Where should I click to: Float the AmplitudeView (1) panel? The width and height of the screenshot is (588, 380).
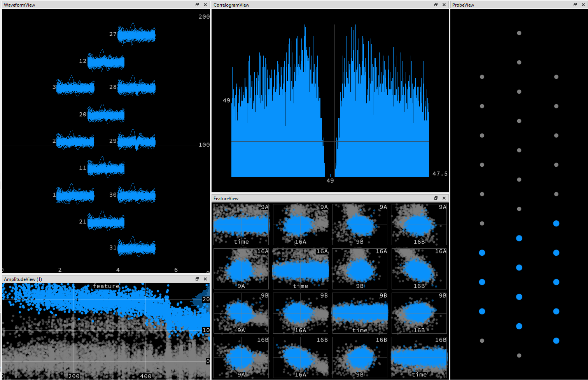pos(197,279)
